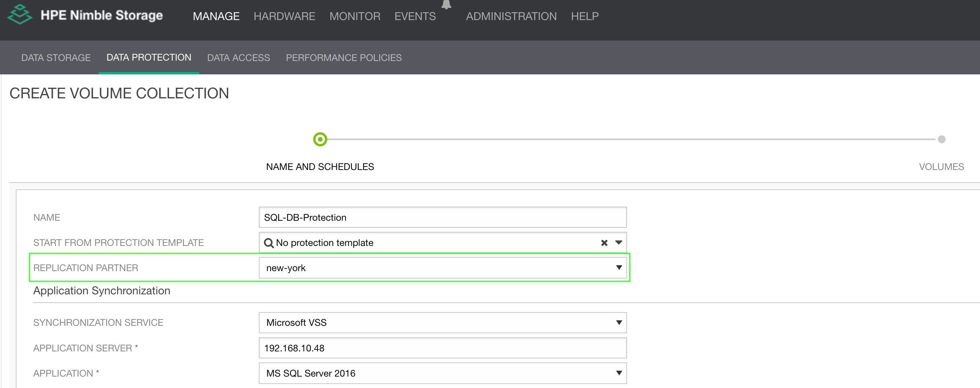Clear the protection template with the X icon

pyautogui.click(x=604, y=243)
